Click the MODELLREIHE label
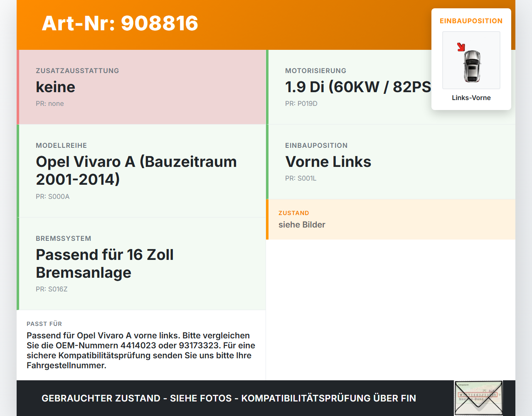This screenshot has height=416, width=532. point(62,145)
